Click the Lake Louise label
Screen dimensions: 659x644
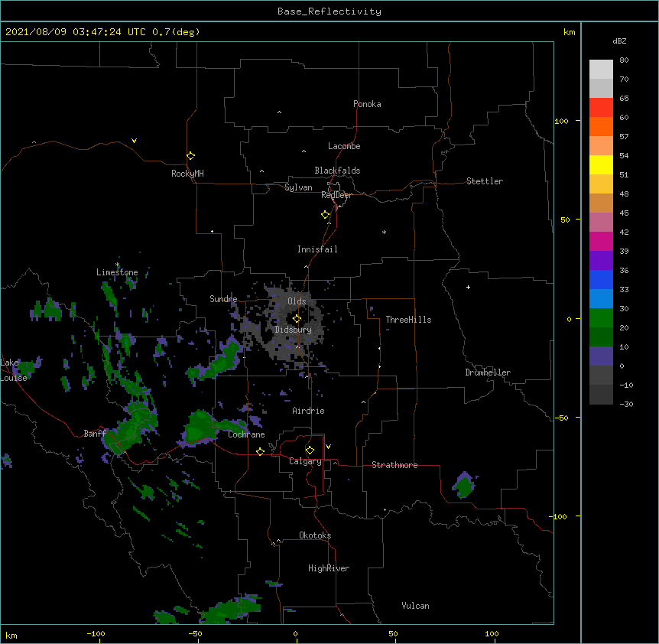point(14,370)
